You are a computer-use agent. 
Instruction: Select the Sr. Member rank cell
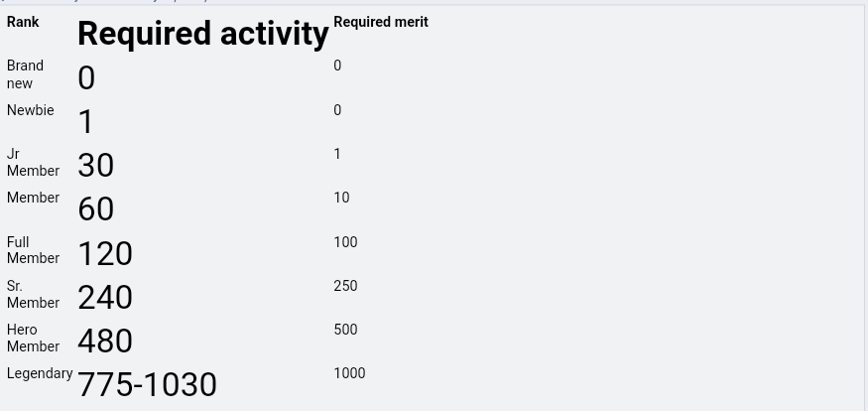click(x=33, y=294)
